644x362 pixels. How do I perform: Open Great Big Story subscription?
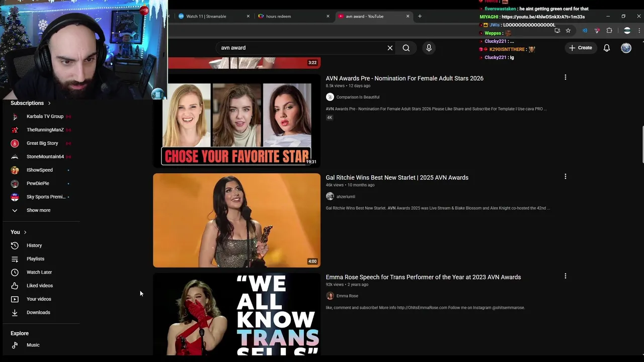pyautogui.click(x=41, y=143)
